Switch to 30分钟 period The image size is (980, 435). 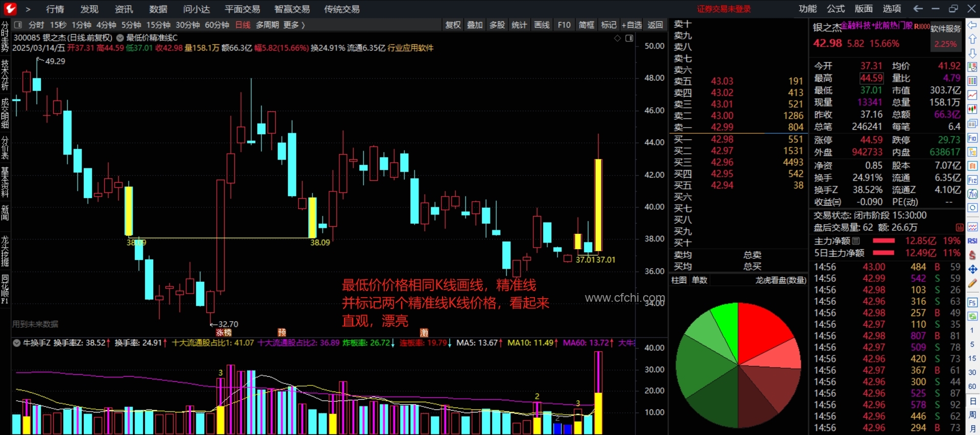tap(187, 25)
